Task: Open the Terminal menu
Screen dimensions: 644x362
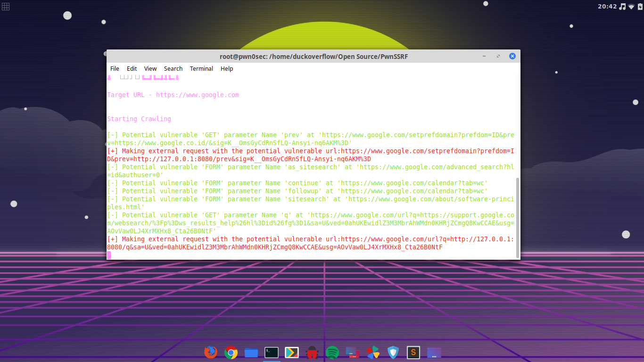Action: pos(201,68)
